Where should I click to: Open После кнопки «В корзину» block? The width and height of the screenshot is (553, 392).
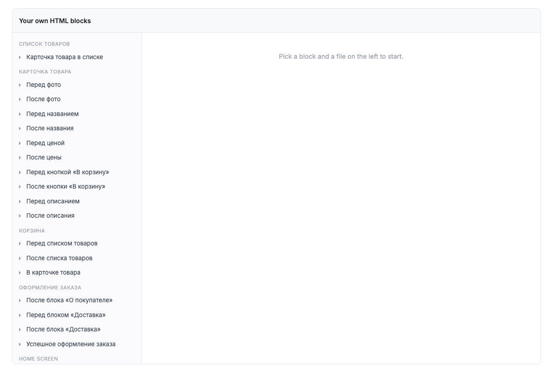(x=66, y=187)
